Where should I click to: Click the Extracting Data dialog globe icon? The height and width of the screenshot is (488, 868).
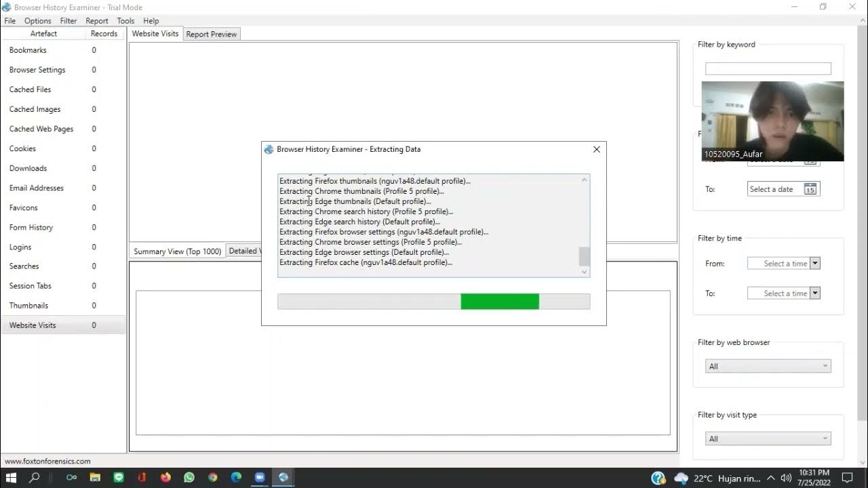tap(269, 149)
